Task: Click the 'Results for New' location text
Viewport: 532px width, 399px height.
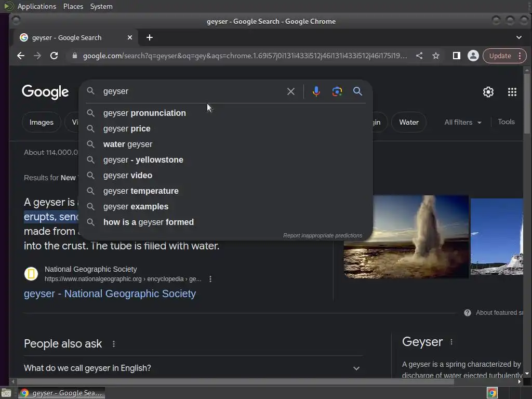Action: [50, 178]
